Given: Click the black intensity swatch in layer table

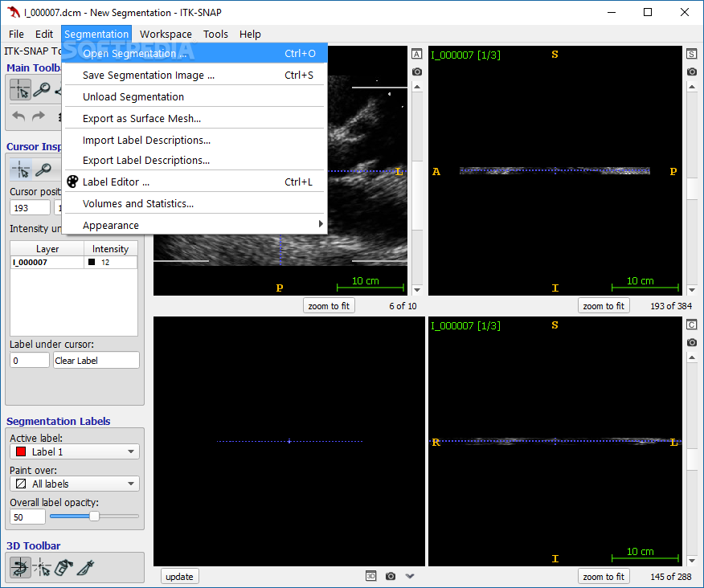Looking at the screenshot, I should coord(92,262).
